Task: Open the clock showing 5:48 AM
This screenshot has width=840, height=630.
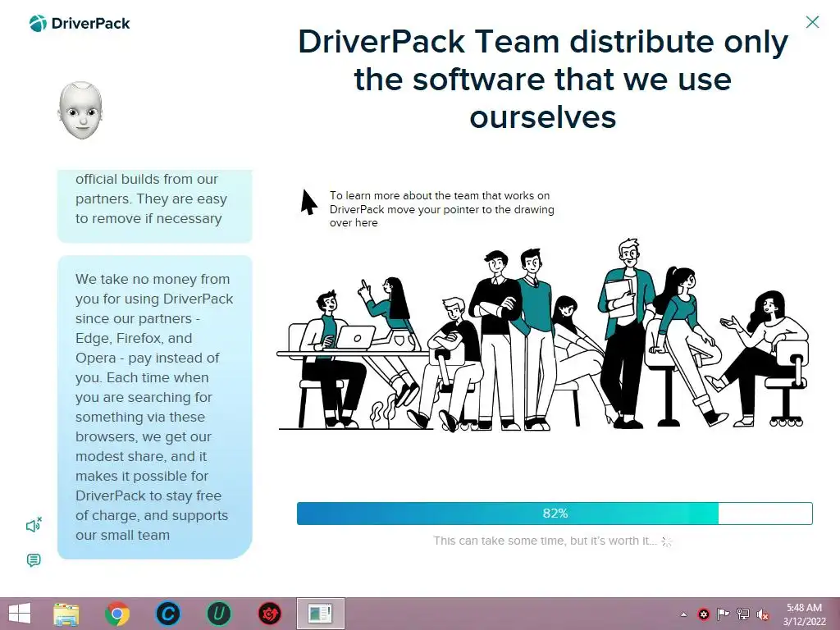Action: coord(804,614)
